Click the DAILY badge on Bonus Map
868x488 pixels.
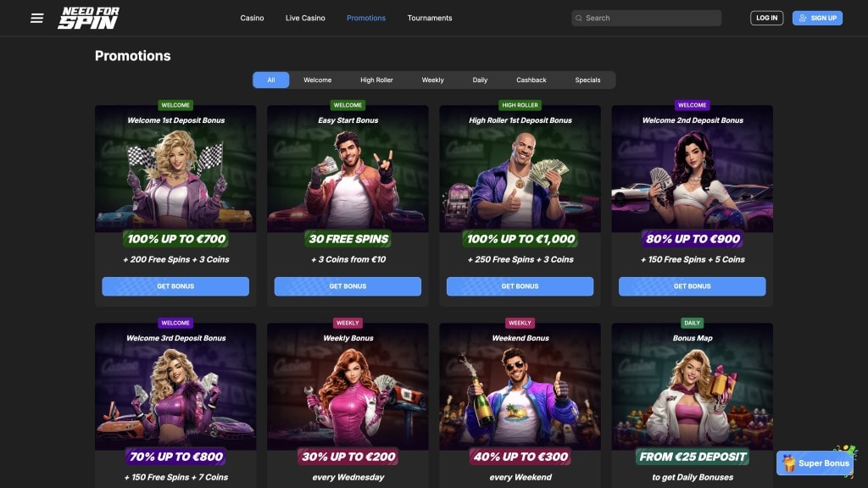pyautogui.click(x=692, y=323)
